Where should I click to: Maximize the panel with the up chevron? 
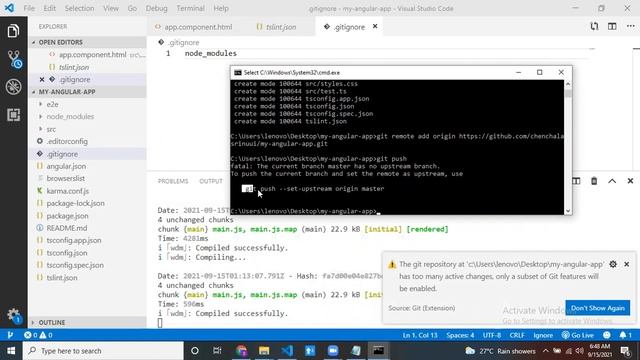click(612, 181)
